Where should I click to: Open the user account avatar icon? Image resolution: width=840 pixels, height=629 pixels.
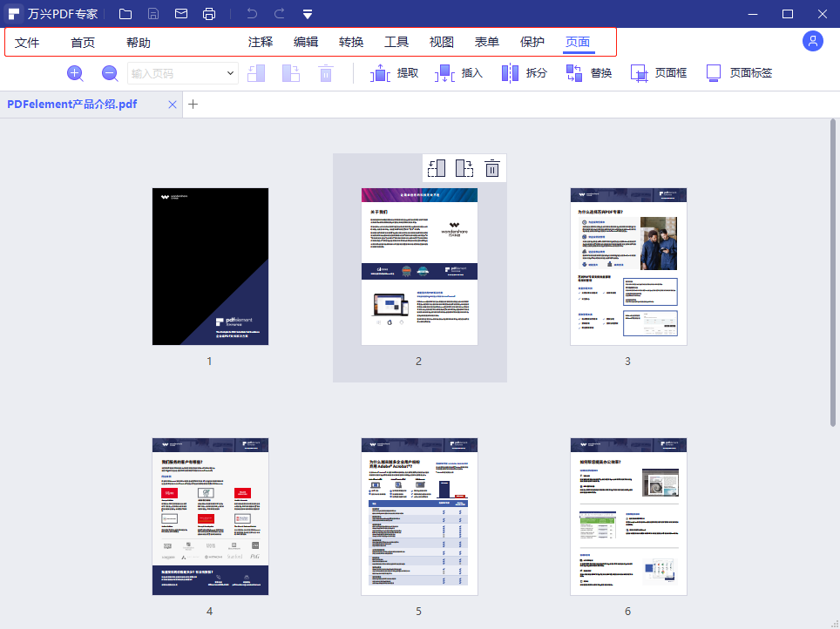click(x=813, y=41)
